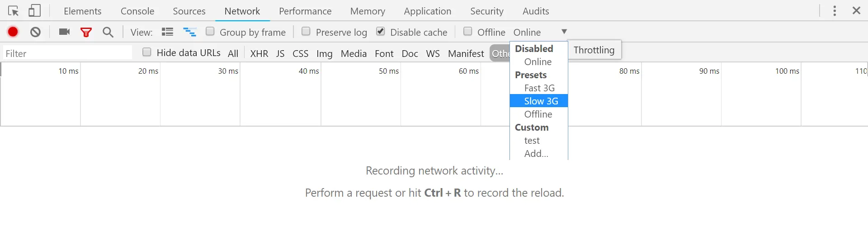
Task: Select Slow 3G throttling preset
Action: coord(541,101)
